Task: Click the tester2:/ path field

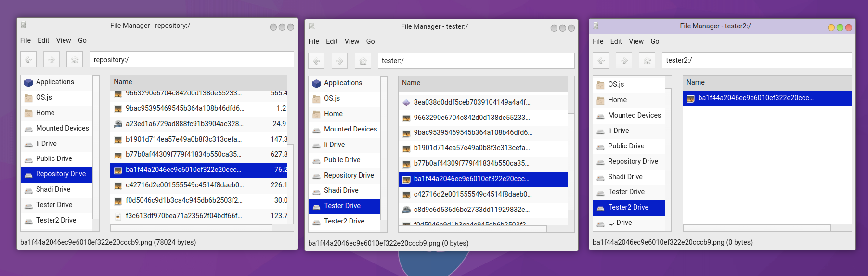Action: tap(757, 60)
